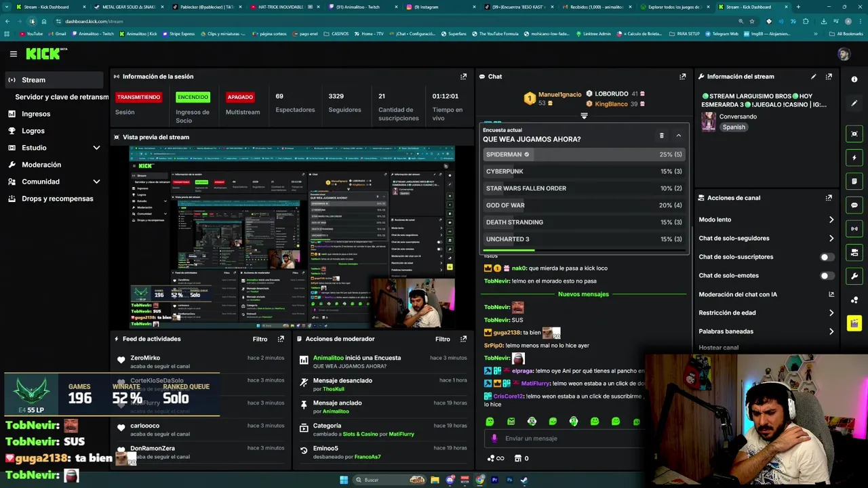Screen dimensions: 868x488
Task: Open Palabras baneadas options
Action: pos(766,331)
